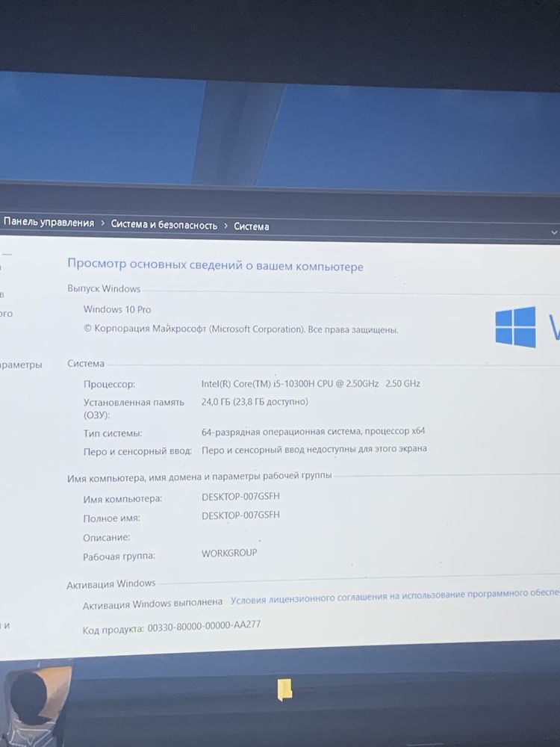
Task: Open the Система и безопасность breadcrumb
Action: 164,224
